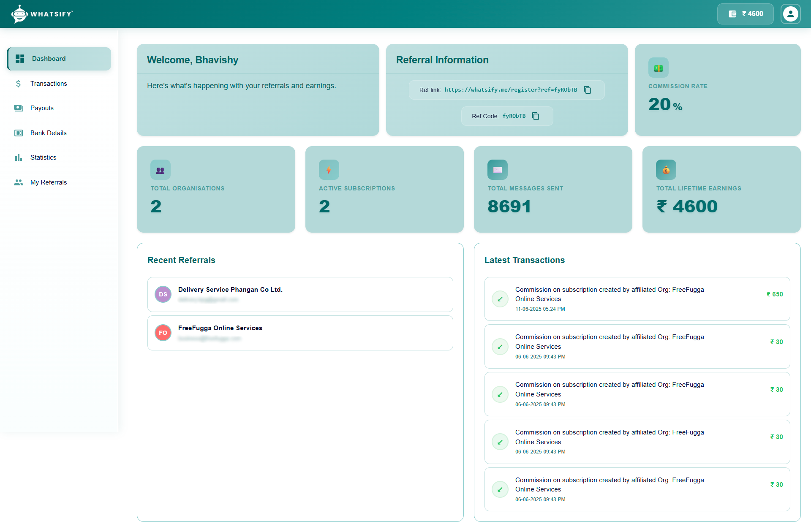Copy the referral link
The height and width of the screenshot is (532, 811).
point(588,90)
